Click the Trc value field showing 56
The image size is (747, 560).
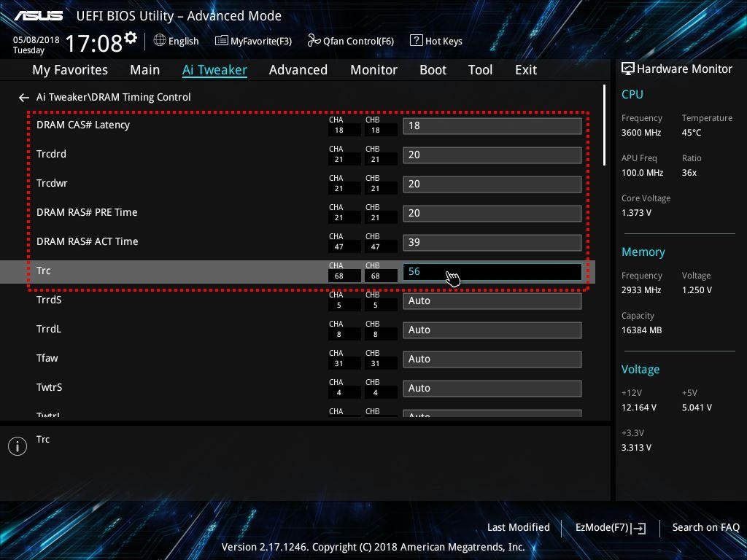pos(491,271)
